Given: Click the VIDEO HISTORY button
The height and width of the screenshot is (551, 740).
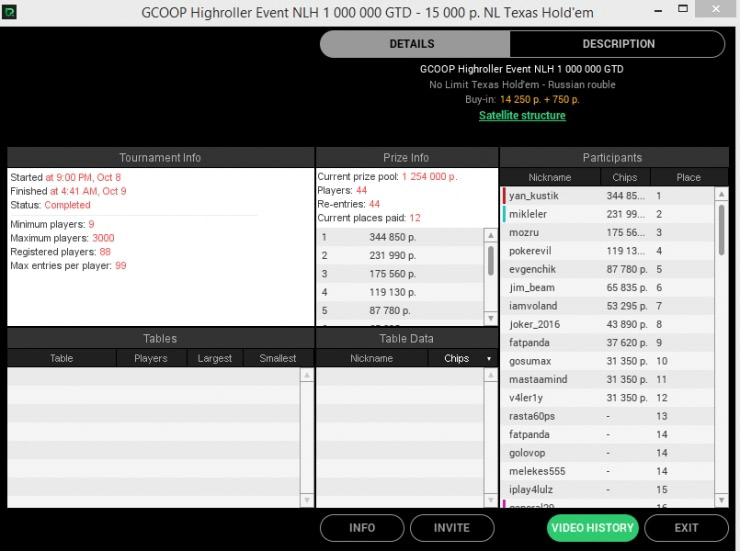Looking at the screenshot, I should [592, 528].
